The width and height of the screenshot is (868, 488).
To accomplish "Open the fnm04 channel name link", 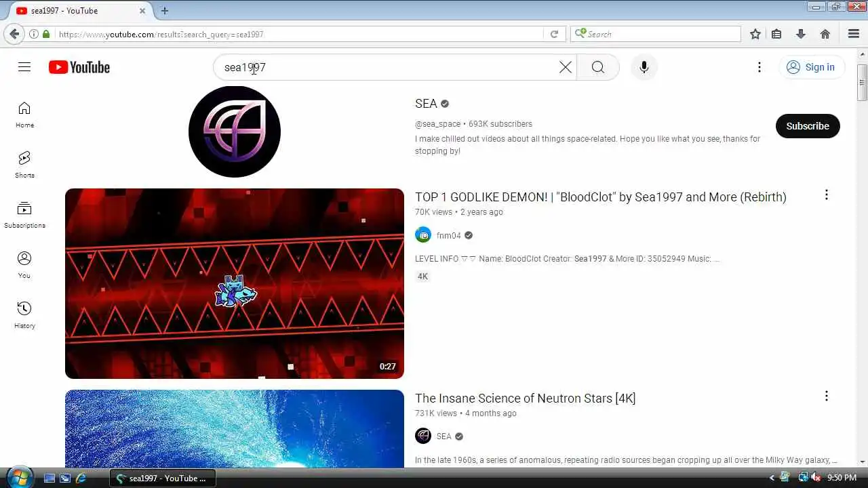I will [x=448, y=236].
